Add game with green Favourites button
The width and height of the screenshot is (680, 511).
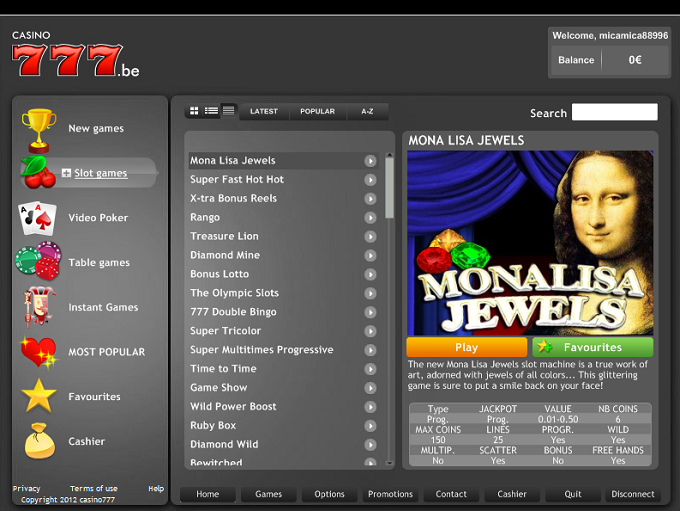[593, 347]
